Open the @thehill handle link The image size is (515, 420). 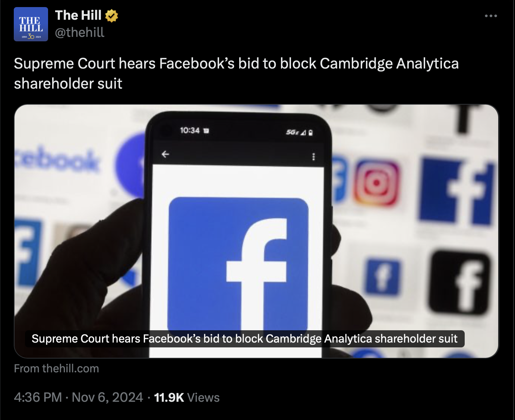click(80, 32)
